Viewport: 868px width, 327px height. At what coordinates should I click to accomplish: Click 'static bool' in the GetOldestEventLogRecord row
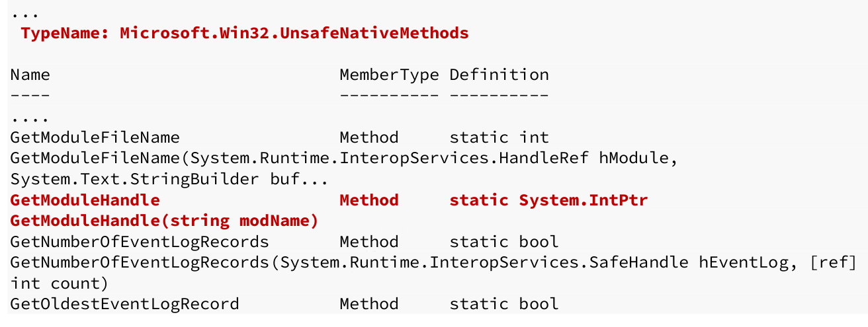(x=504, y=304)
